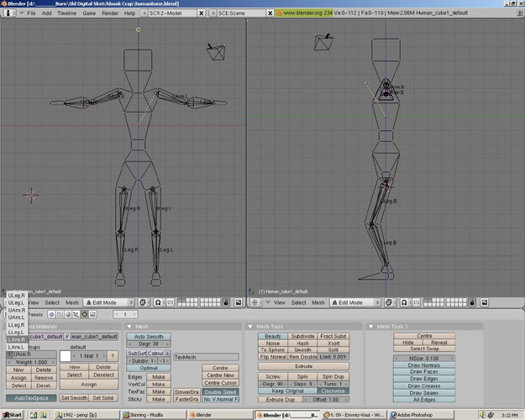
Task: Click right viewport 3D window type icon
Action: 255,302
